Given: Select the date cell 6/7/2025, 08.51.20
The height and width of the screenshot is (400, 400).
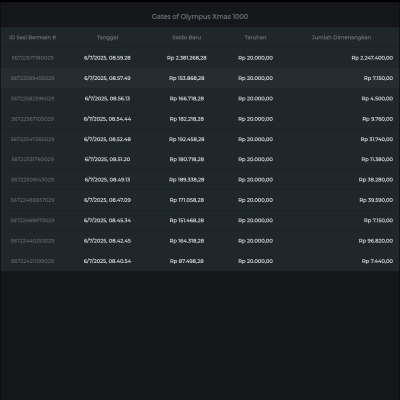Looking at the screenshot, I should [107, 159].
